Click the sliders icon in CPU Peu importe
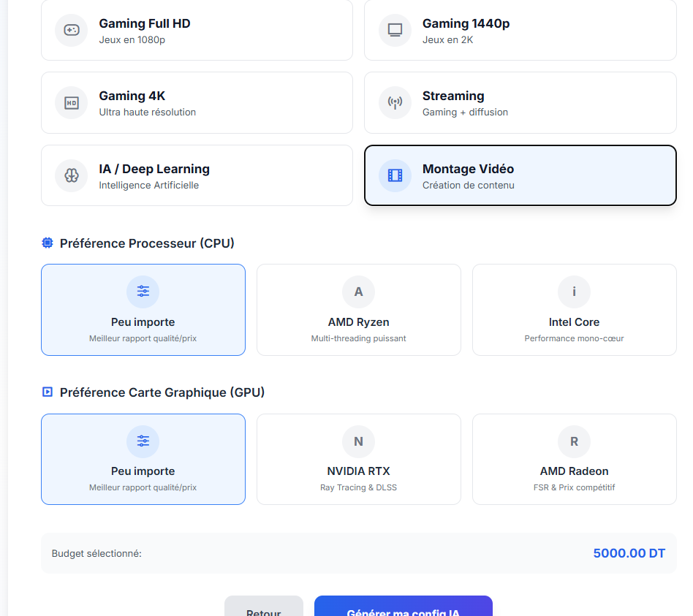This screenshot has width=693, height=616. tap(143, 292)
